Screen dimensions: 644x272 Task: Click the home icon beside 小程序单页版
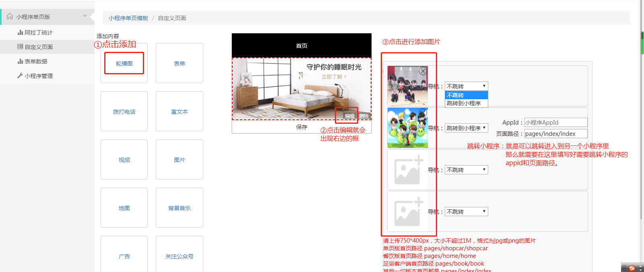10,16
